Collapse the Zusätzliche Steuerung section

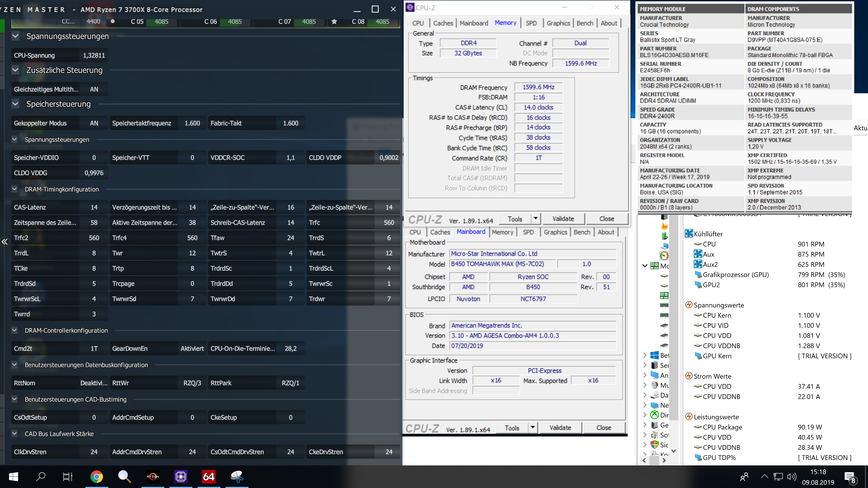[x=15, y=70]
